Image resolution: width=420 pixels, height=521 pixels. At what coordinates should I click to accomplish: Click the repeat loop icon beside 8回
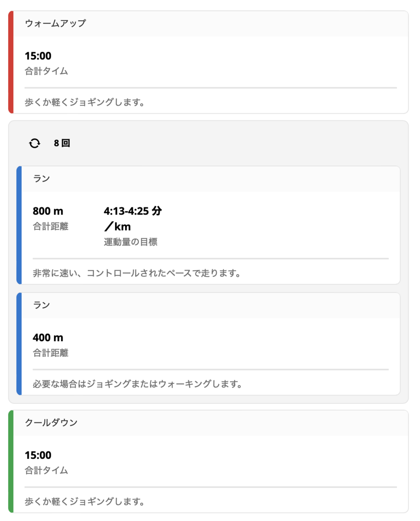(34, 143)
